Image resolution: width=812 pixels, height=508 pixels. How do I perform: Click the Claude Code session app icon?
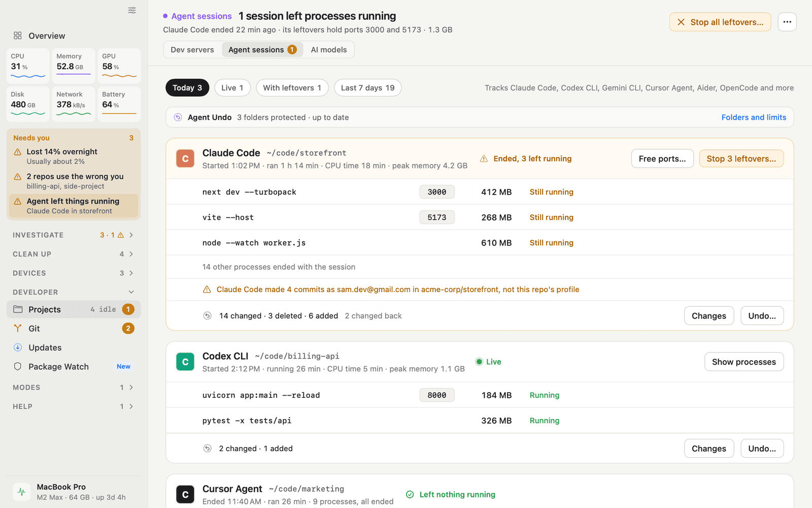coord(185,158)
